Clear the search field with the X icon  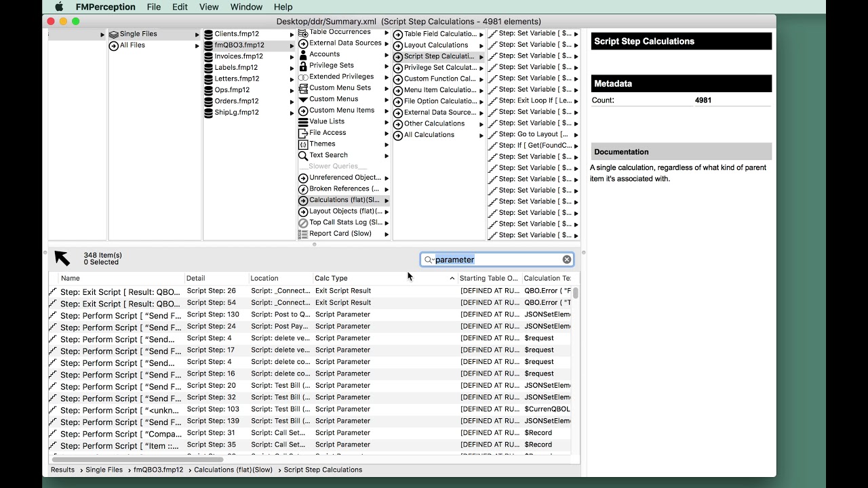pyautogui.click(x=567, y=260)
